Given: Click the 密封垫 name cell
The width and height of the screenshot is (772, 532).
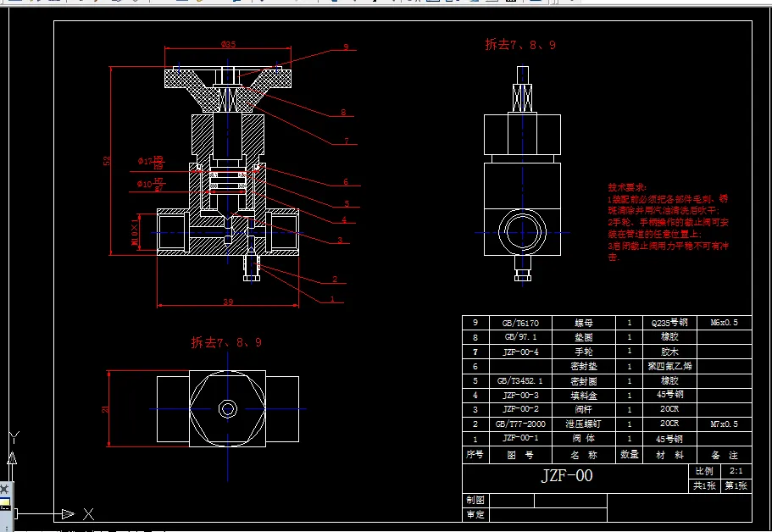Looking at the screenshot, I should point(584,366).
